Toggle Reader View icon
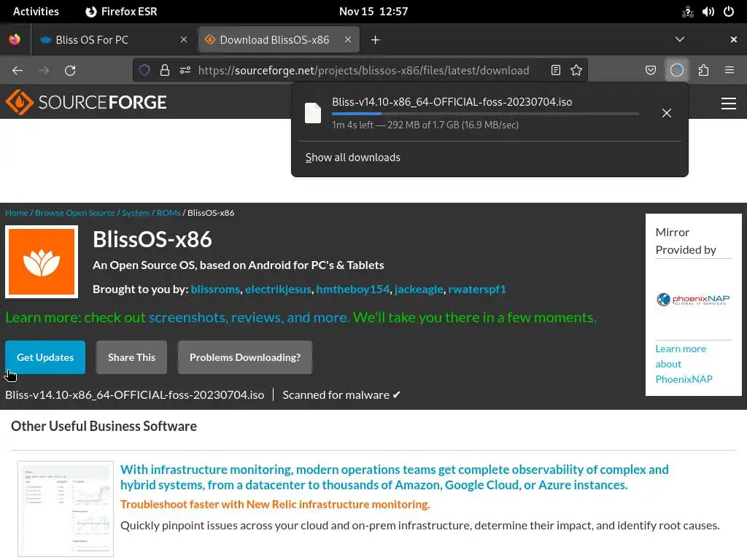747x560 pixels. pyautogui.click(x=555, y=71)
